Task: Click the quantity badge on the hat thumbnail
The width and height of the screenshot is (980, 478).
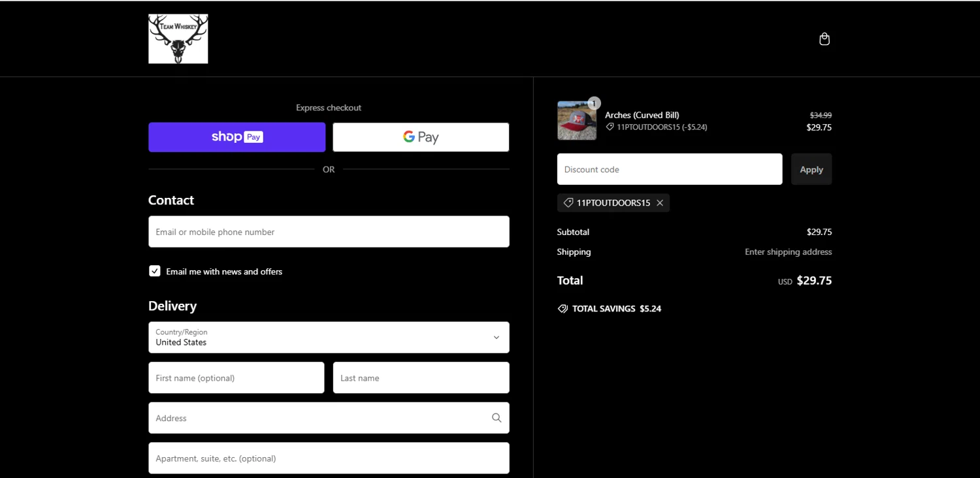Action: coord(594,103)
